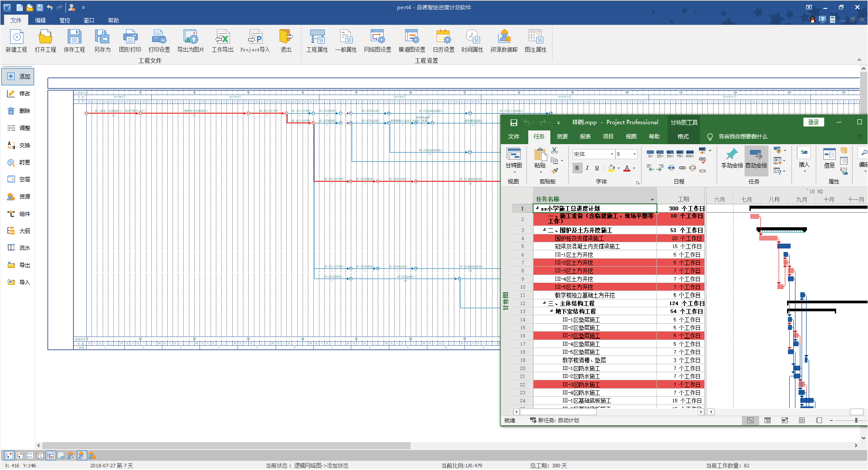The height and width of the screenshot is (470, 868).
Task: Select the 删除 (delete) tool in sidebar
Action: click(18, 111)
